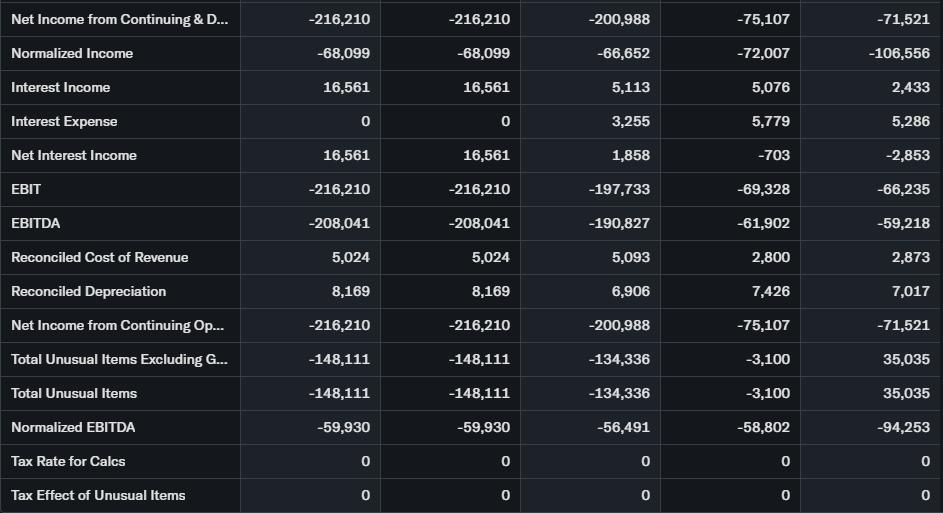943x513 pixels.
Task: Select the "Net Interest Income" row label
Action: click(74, 156)
